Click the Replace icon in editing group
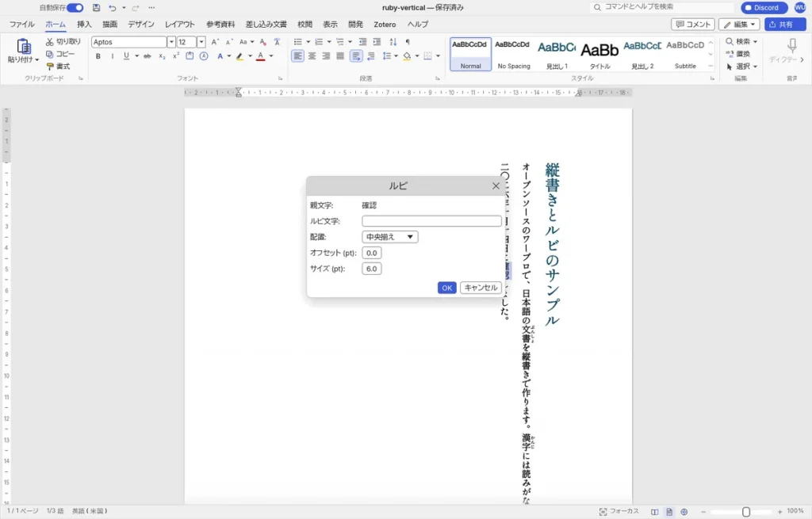Viewport: 812px width, 519px height. click(x=730, y=54)
